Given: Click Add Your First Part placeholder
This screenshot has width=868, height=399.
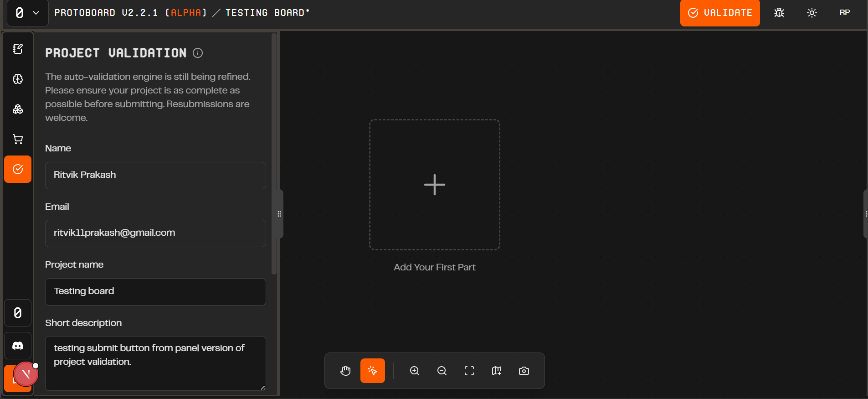Looking at the screenshot, I should tap(434, 185).
